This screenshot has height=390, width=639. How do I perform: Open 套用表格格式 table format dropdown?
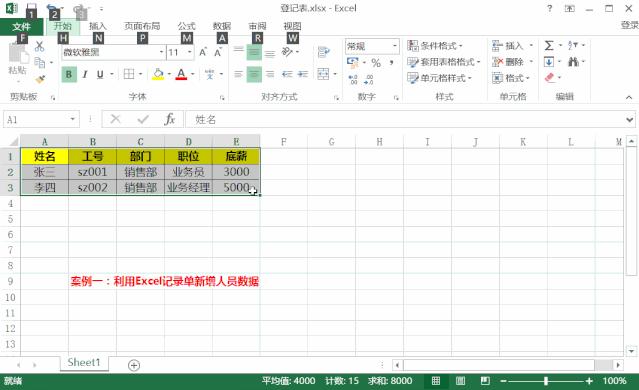pyautogui.click(x=444, y=62)
